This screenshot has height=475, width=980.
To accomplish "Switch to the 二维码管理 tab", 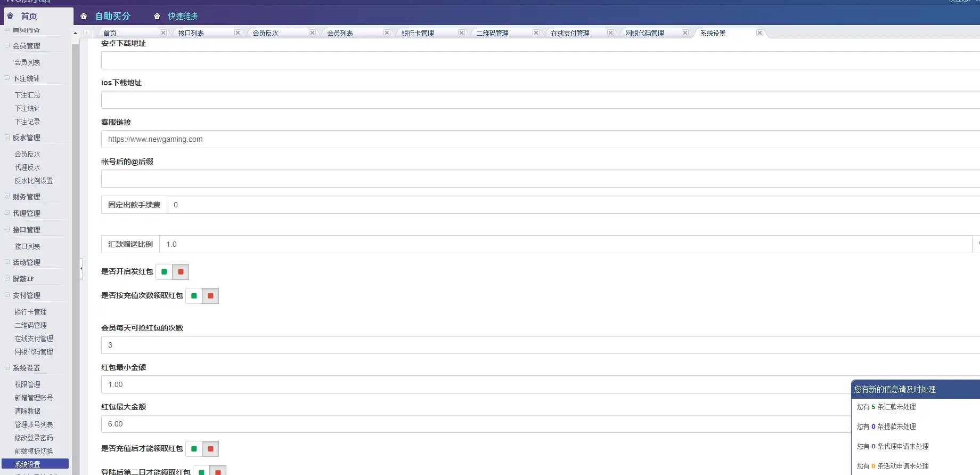I will tap(493, 33).
